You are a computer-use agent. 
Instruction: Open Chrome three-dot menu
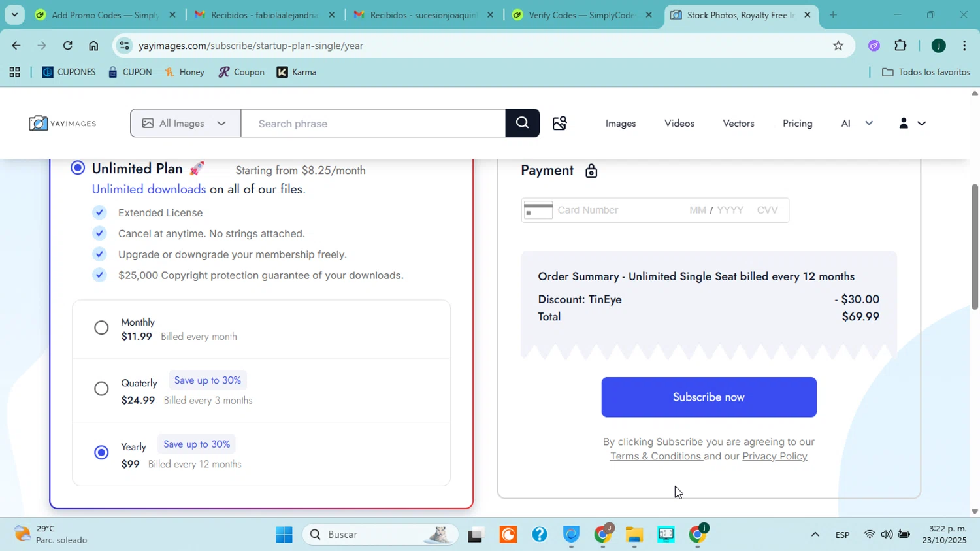coord(964,46)
